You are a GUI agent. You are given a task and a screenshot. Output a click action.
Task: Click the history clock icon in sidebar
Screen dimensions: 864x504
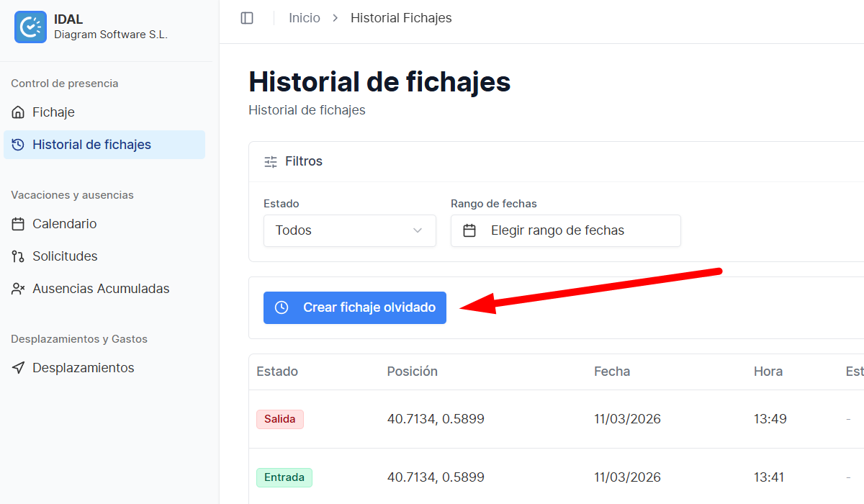[19, 145]
